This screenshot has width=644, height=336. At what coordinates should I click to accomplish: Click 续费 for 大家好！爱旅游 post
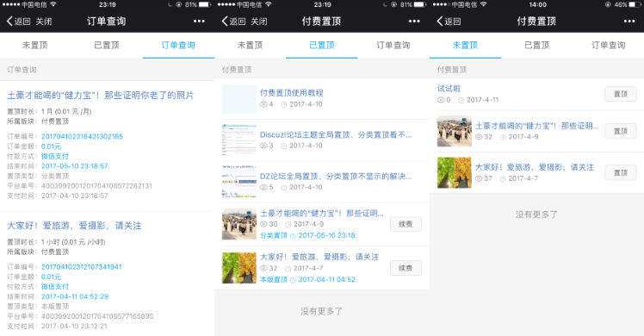point(406,268)
